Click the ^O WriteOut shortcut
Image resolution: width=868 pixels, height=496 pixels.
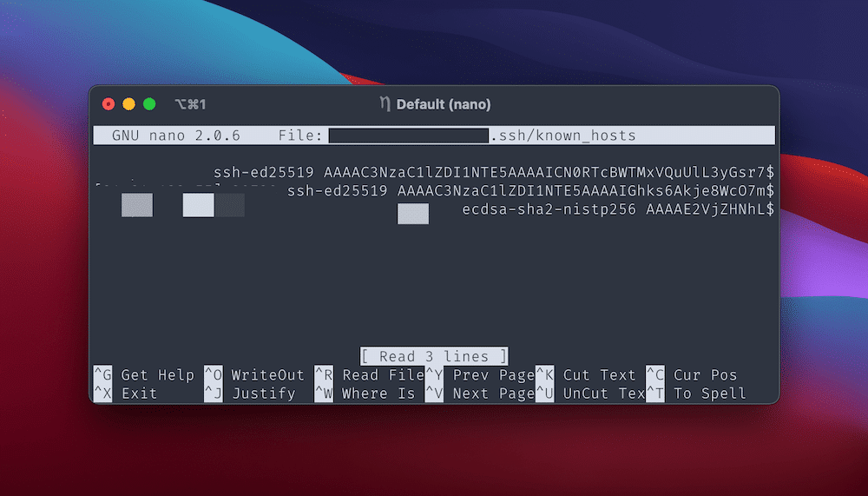(254, 375)
